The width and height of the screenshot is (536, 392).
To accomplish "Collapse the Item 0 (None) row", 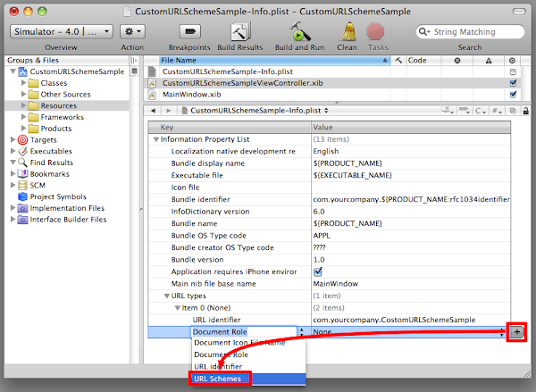I will pyautogui.click(x=178, y=307).
